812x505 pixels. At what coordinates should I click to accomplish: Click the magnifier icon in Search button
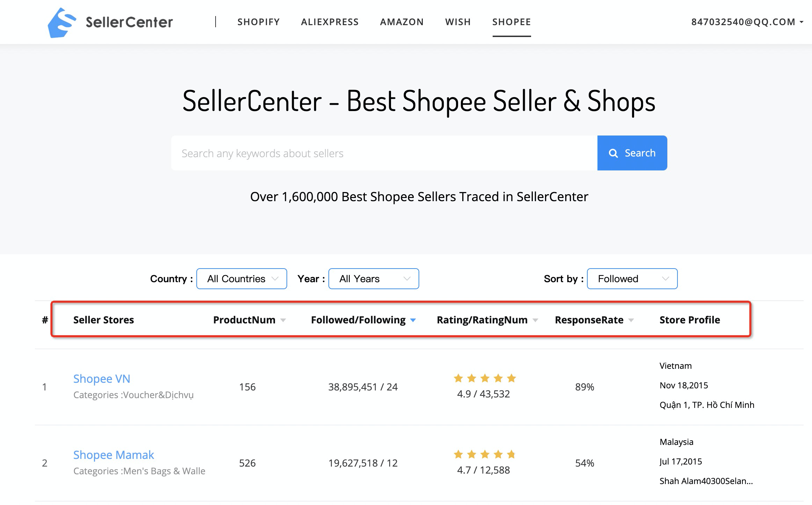[x=613, y=153]
